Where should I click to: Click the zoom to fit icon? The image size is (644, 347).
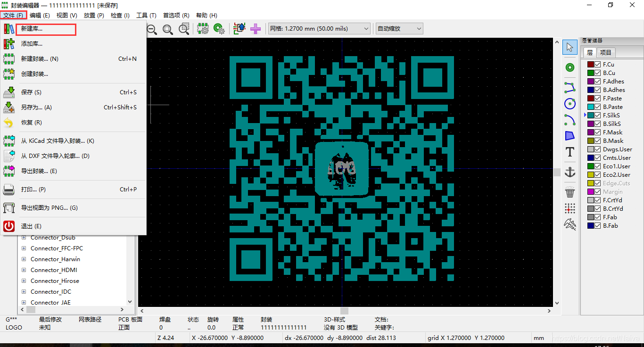[168, 29]
